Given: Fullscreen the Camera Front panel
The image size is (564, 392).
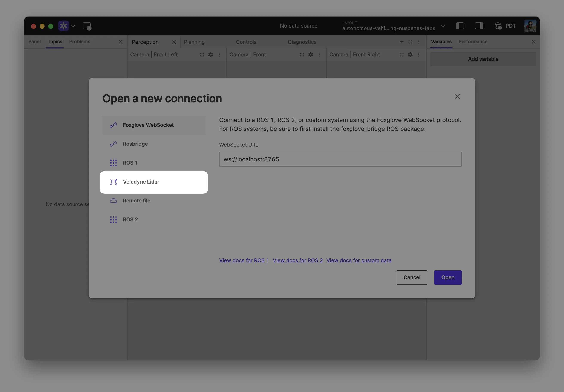Looking at the screenshot, I should click(302, 55).
